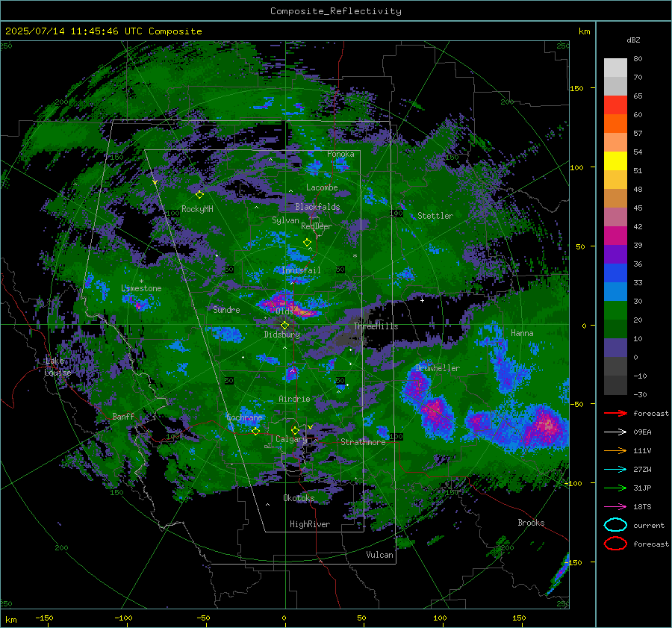Viewport: 672px width, 628px height.
Task: Select the magenta 42 dBZ color swatch
Action: [615, 236]
